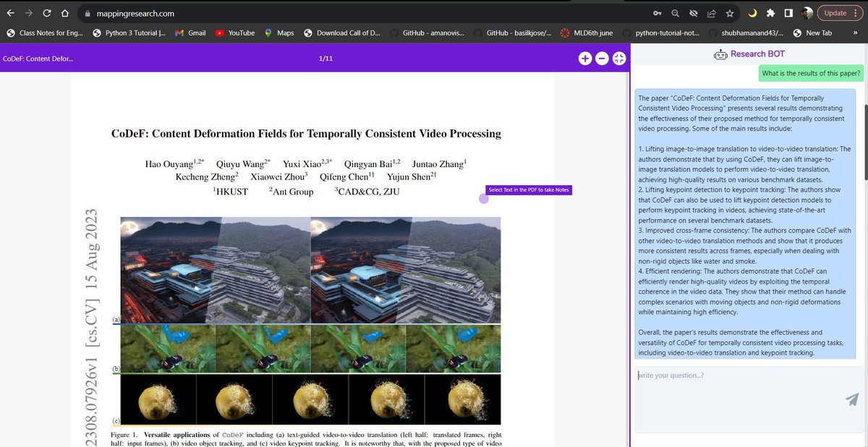Click the Research BOT heading text

click(x=757, y=54)
